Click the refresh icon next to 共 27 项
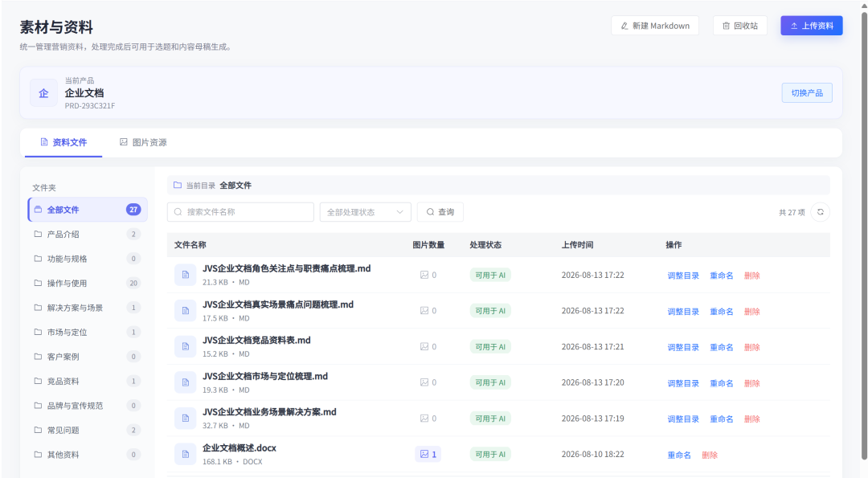This screenshot has height=478, width=868. click(820, 212)
